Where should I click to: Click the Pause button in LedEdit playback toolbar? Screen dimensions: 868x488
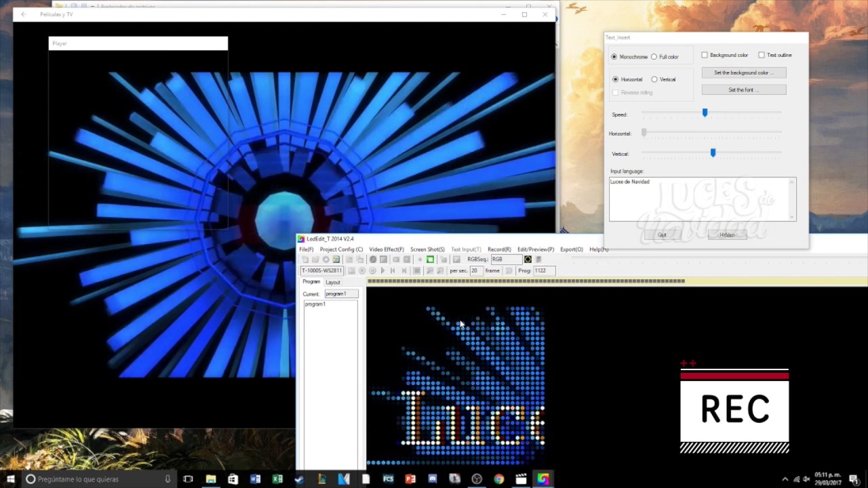(372, 270)
